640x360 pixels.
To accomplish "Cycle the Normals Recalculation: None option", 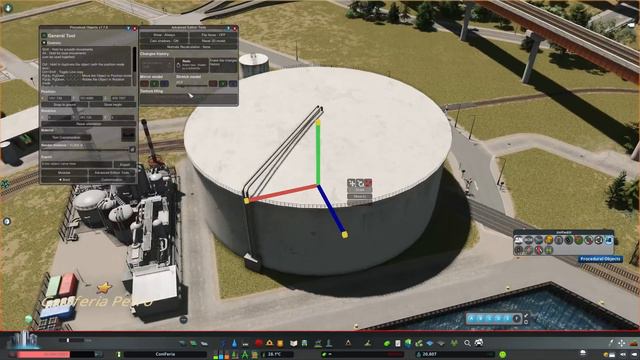I will pyautogui.click(x=189, y=47).
